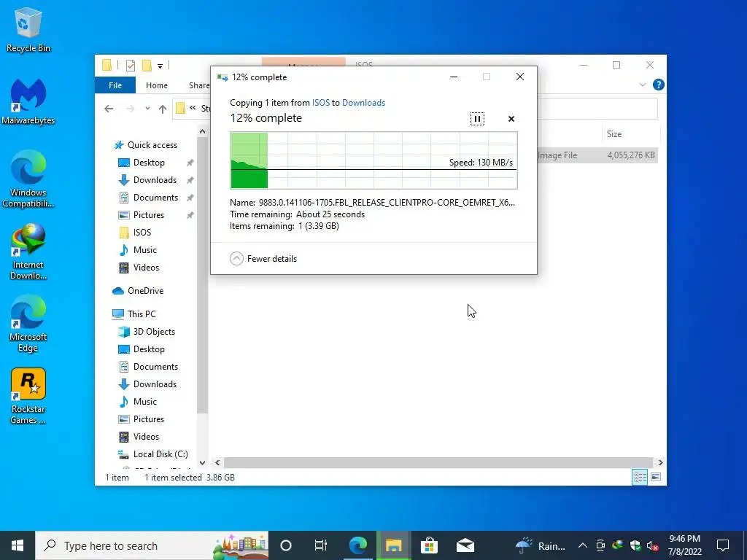
Task: Switch to Details view layout icon
Action: [640, 477]
